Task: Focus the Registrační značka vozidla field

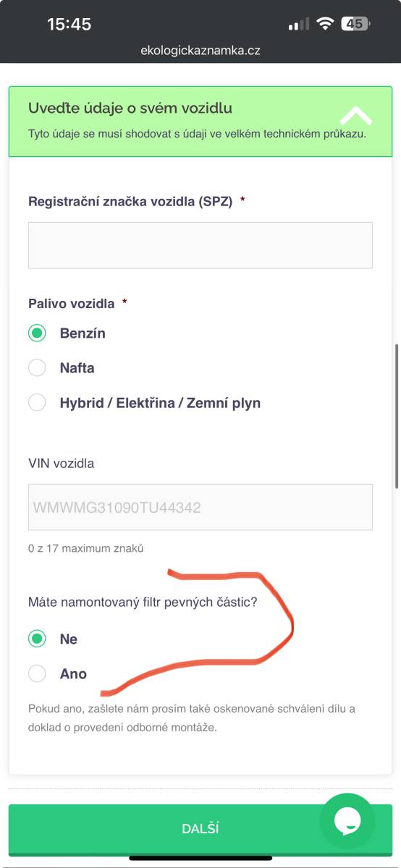Action: coord(200,245)
